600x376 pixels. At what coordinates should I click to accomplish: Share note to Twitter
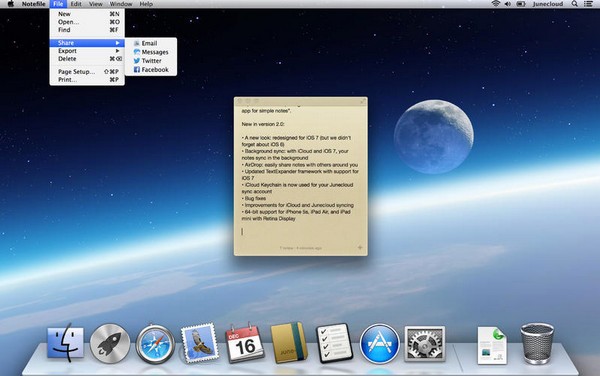[151, 61]
